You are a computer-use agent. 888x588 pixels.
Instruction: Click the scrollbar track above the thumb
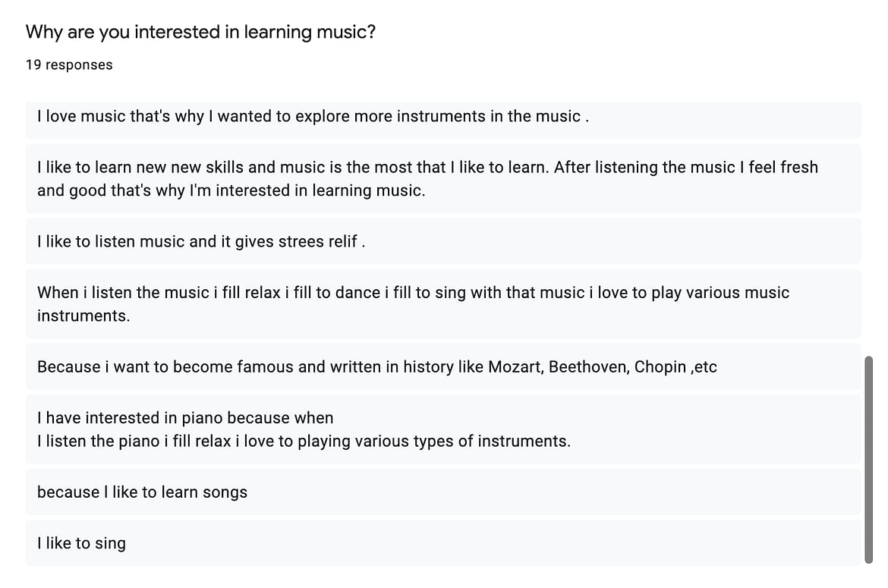[x=869, y=226]
